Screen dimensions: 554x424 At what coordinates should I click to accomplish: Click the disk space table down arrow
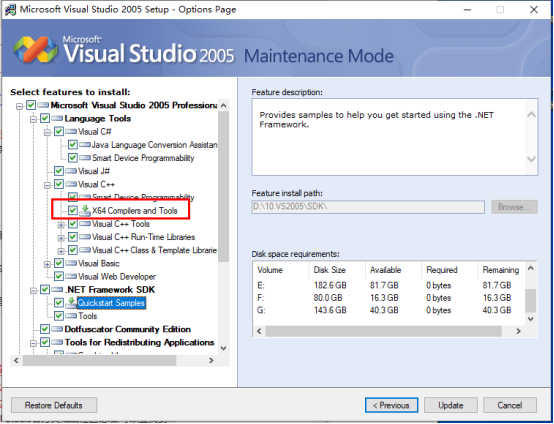(530, 319)
